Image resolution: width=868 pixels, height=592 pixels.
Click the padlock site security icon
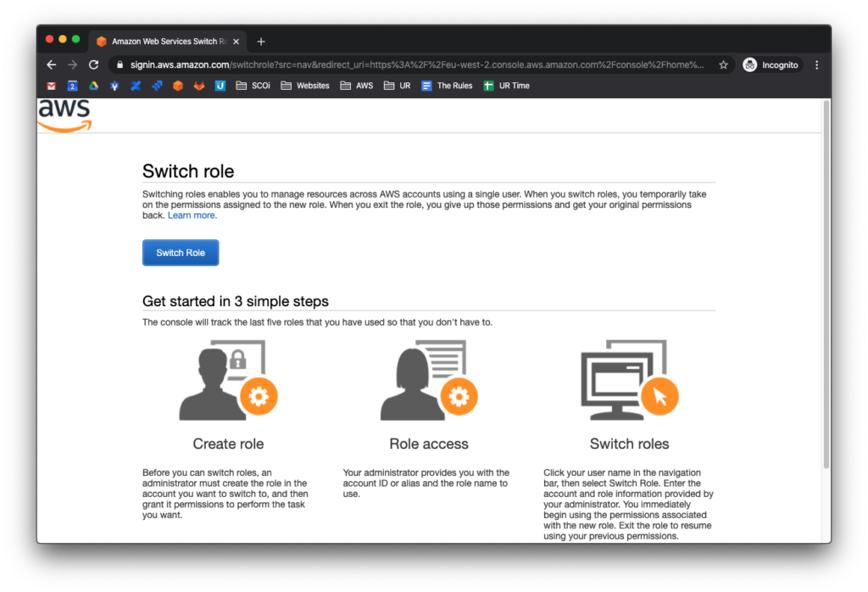pyautogui.click(x=120, y=64)
